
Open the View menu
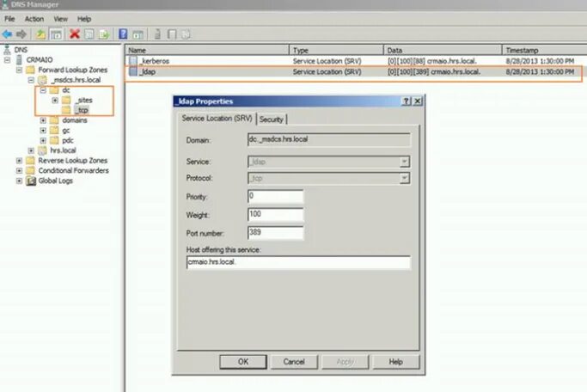[x=60, y=19]
